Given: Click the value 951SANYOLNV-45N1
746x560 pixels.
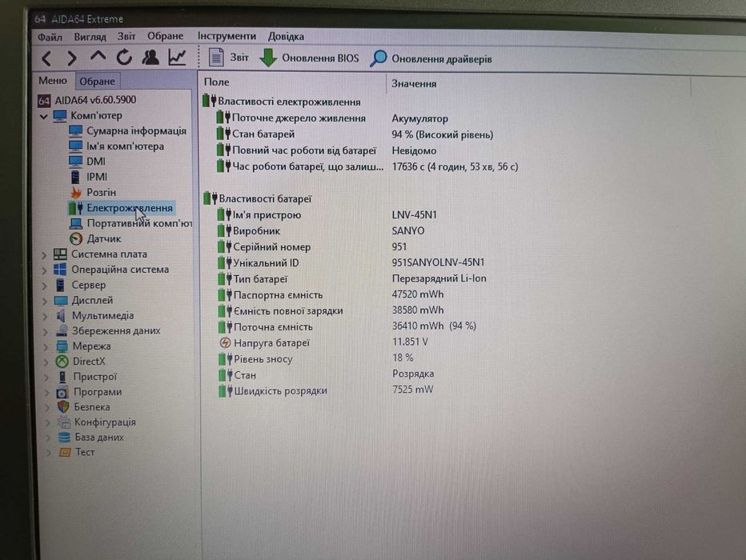Looking at the screenshot, I should click(438, 262).
